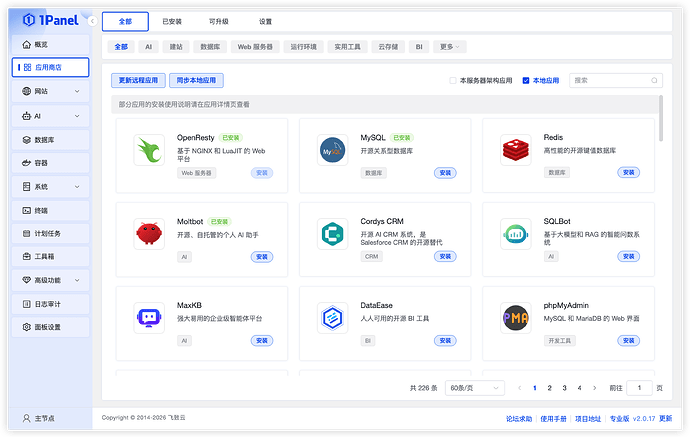690x437 pixels.
Task: Click the Redis app icon
Action: 515,150
